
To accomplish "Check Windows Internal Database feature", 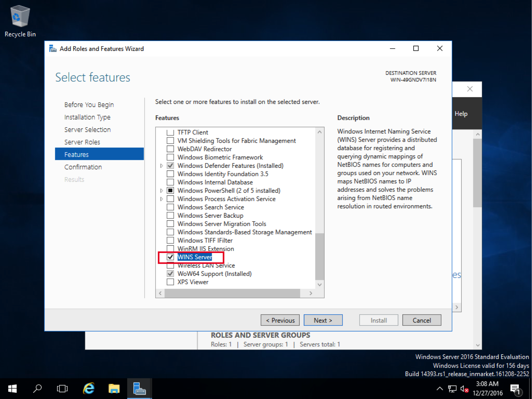I will point(170,182).
